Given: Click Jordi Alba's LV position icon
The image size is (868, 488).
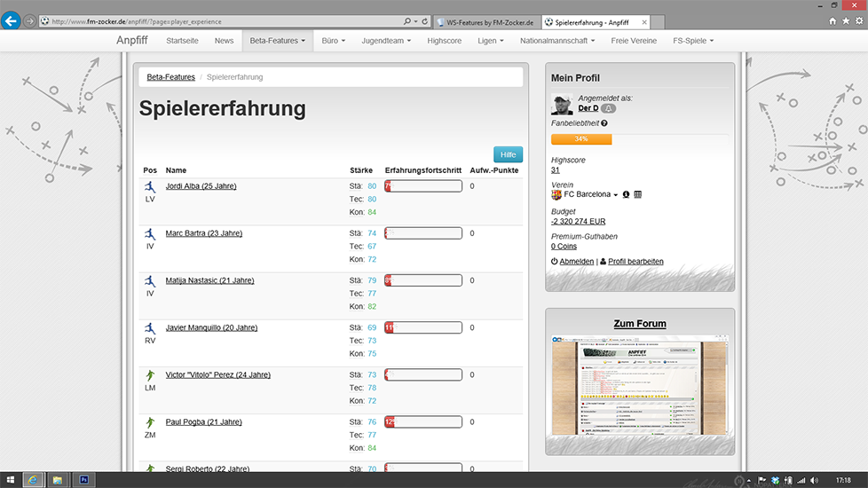Looking at the screenshot, I should coord(150,187).
